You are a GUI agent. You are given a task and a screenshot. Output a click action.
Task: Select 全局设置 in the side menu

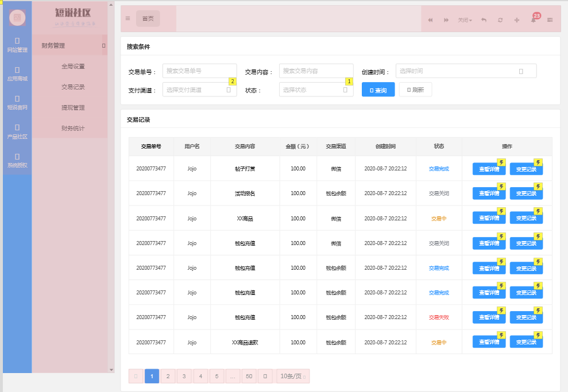(x=73, y=66)
